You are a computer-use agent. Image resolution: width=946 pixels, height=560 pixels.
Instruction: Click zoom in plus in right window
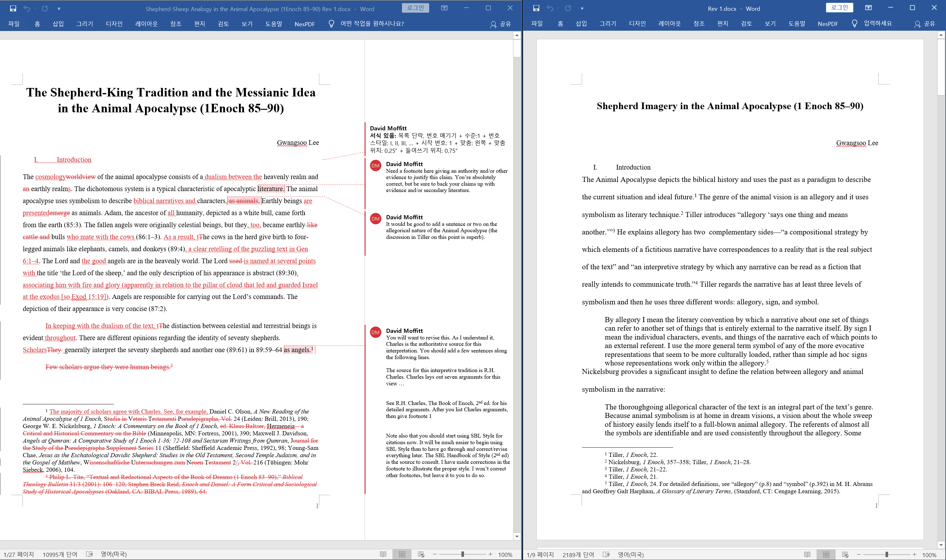tap(914, 554)
